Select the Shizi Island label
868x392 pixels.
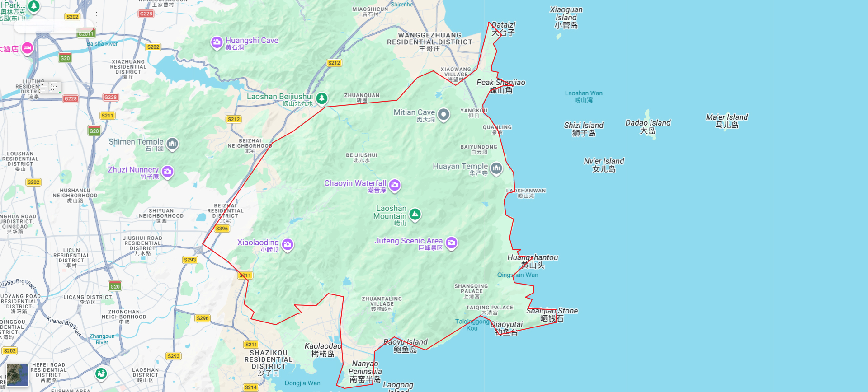tap(584, 129)
